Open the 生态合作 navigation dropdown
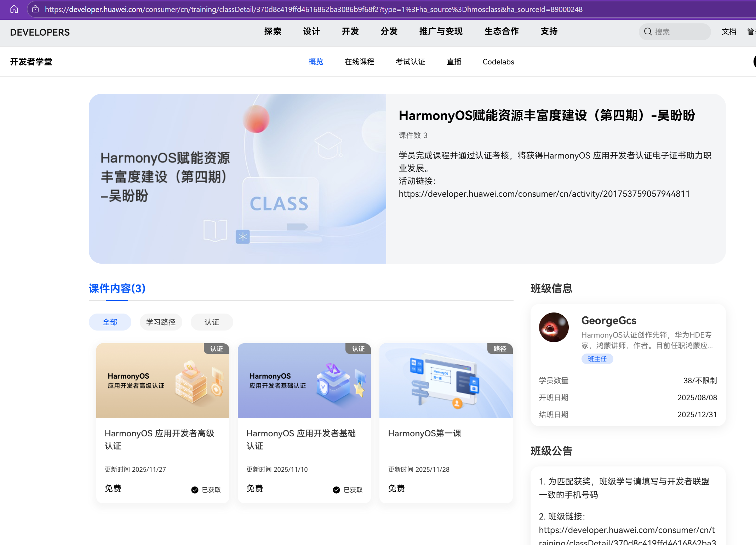 point(501,31)
